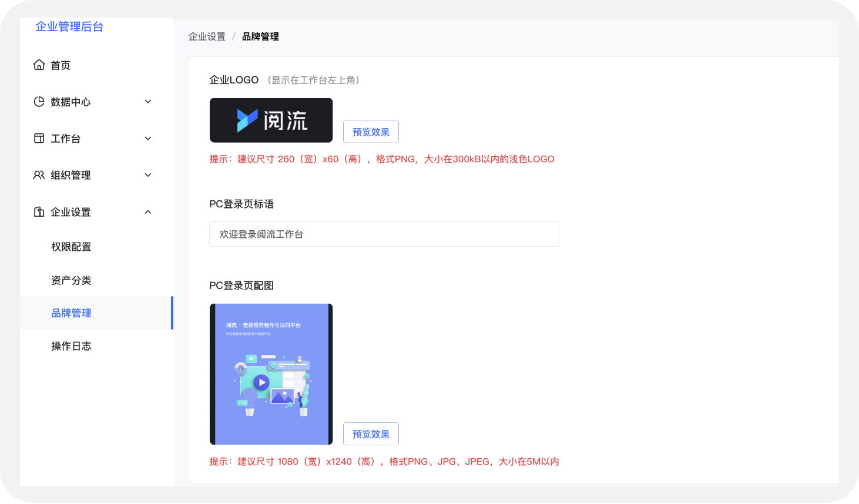This screenshot has width=859, height=504.
Task: Select the 组织管理 menu label
Action: click(x=71, y=175)
